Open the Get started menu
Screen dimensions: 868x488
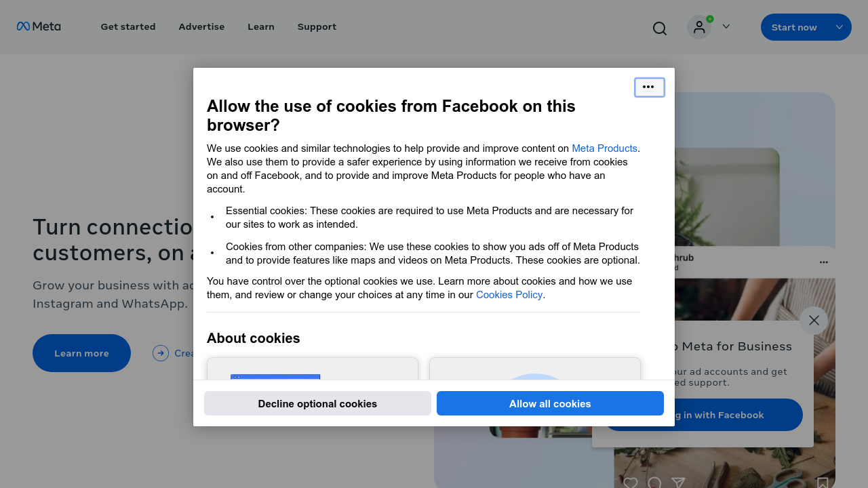tap(127, 26)
